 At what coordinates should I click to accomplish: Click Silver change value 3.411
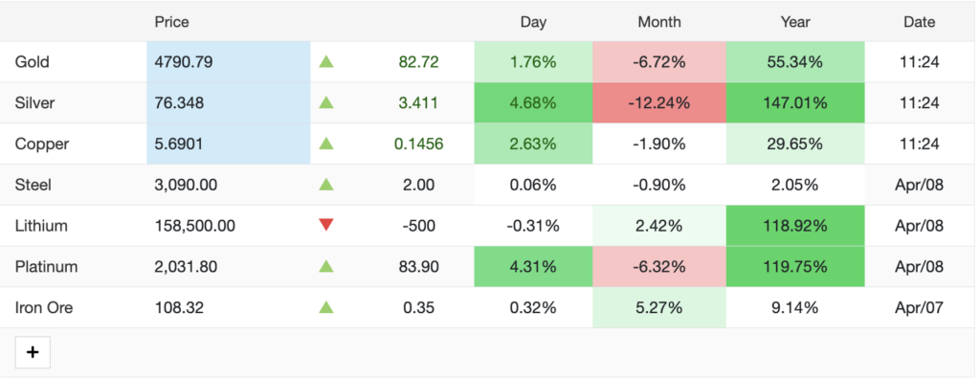(418, 103)
